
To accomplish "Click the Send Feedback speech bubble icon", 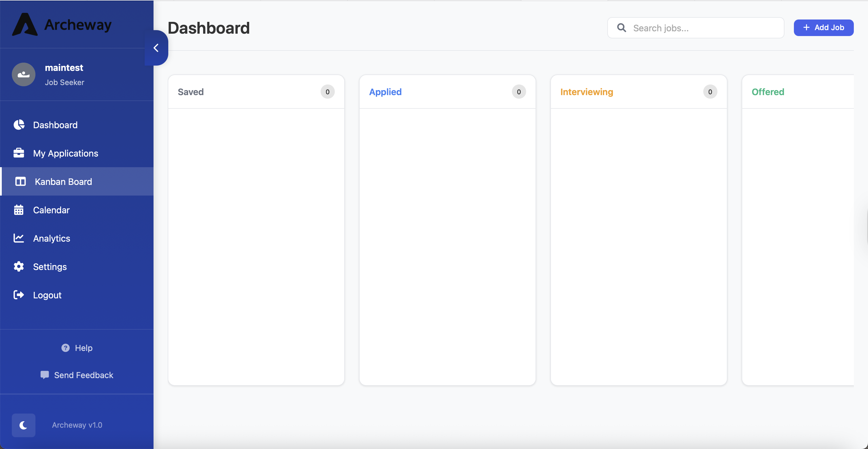I will pos(45,375).
